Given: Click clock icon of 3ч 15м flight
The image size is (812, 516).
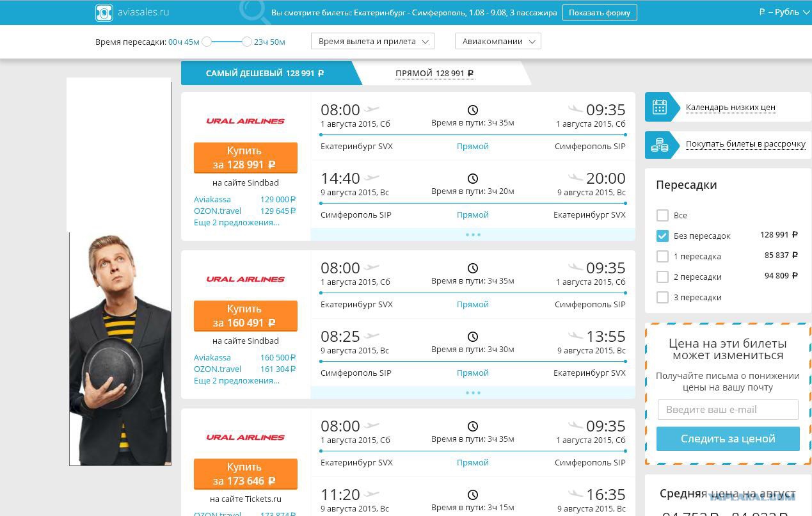Looking at the screenshot, I should click(473, 495).
